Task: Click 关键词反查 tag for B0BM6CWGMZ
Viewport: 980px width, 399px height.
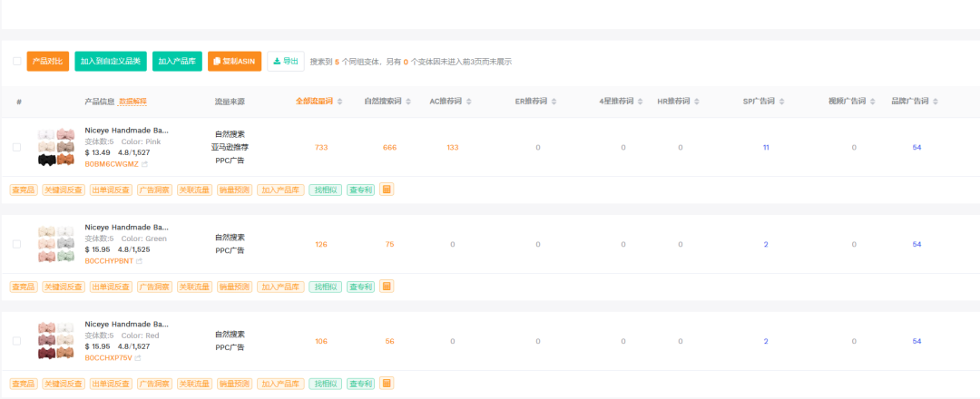Action: coord(64,190)
